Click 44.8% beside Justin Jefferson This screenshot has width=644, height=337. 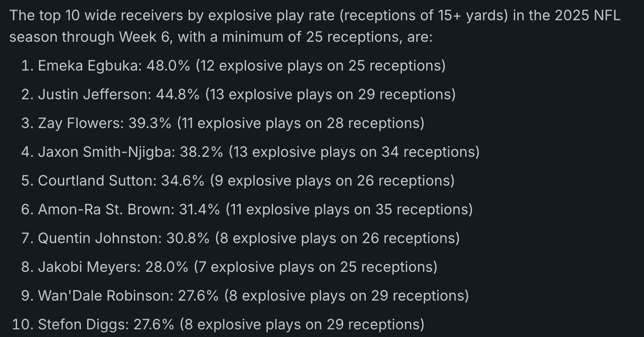coord(178,94)
